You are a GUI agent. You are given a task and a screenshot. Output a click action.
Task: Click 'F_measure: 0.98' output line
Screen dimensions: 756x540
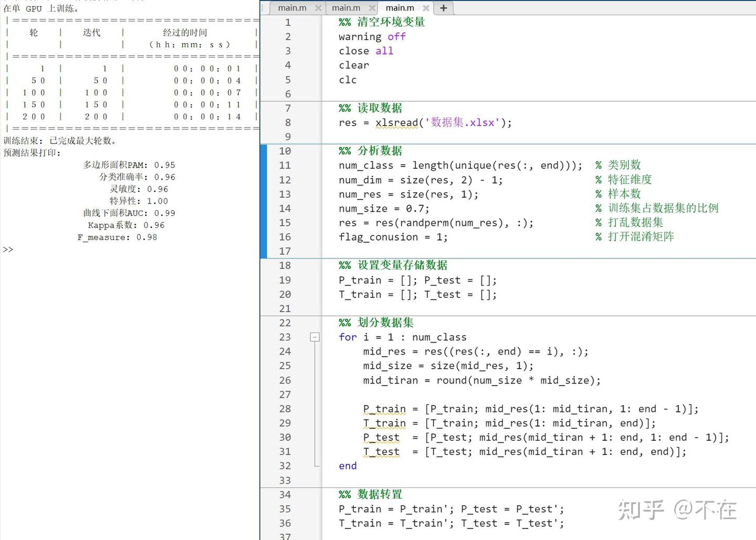(117, 237)
